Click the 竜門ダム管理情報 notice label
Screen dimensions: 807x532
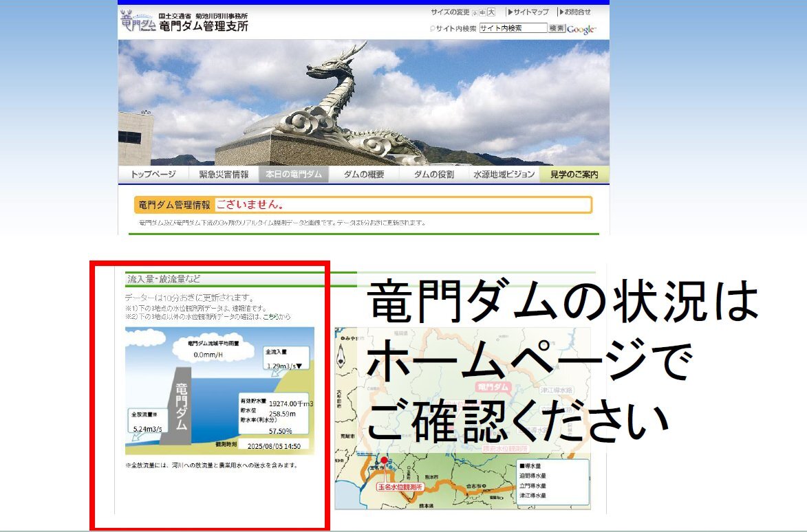pos(175,205)
